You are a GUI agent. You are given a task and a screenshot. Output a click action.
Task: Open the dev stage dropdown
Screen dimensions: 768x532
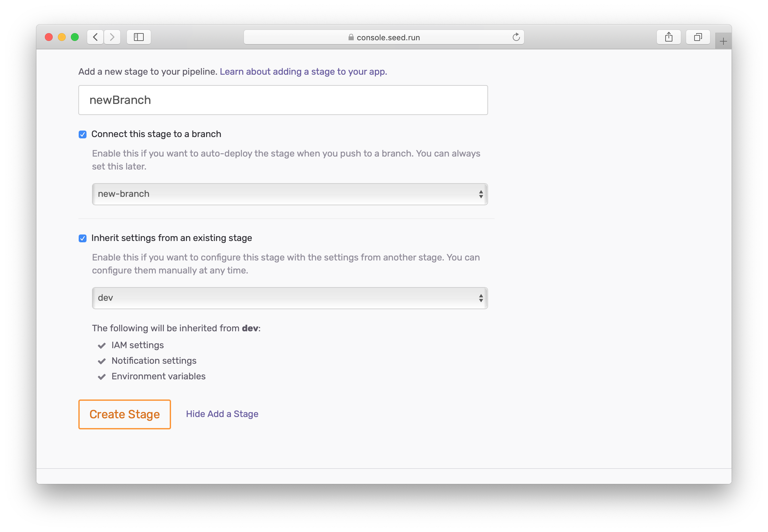(x=290, y=298)
